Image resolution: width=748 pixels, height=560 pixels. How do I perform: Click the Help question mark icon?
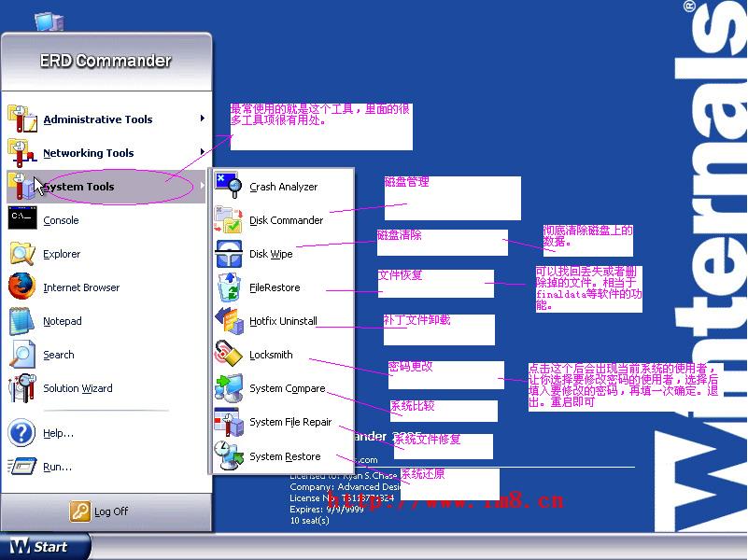[21, 433]
